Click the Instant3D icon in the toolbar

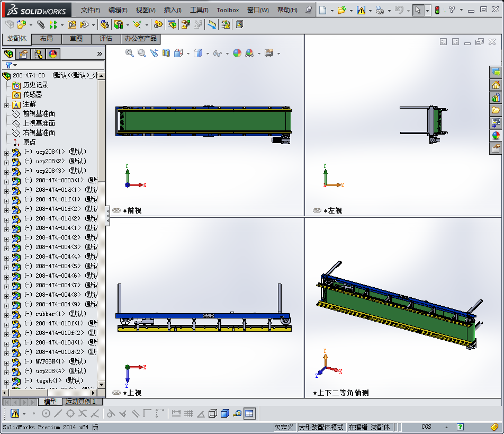tap(212, 24)
